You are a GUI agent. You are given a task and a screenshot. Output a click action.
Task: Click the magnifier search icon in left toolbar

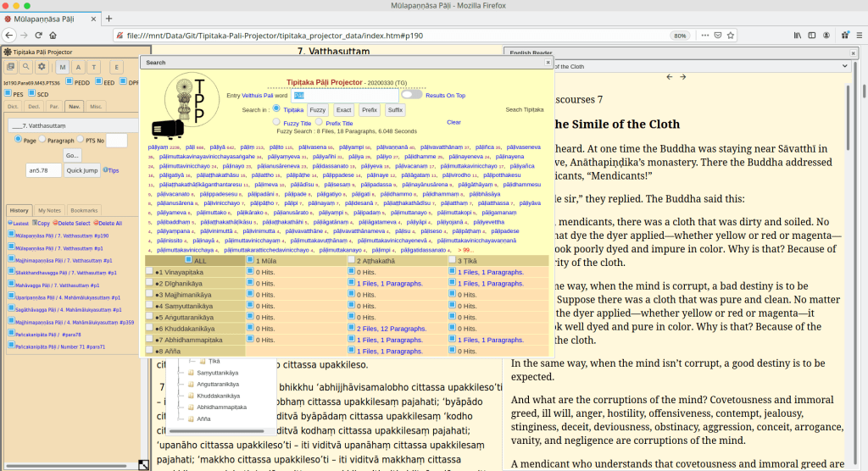coord(26,67)
